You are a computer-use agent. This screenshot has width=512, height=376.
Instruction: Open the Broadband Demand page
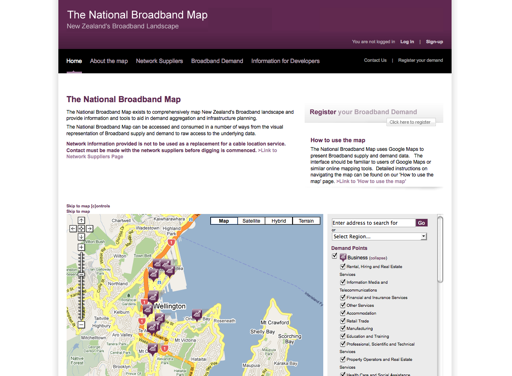(217, 61)
